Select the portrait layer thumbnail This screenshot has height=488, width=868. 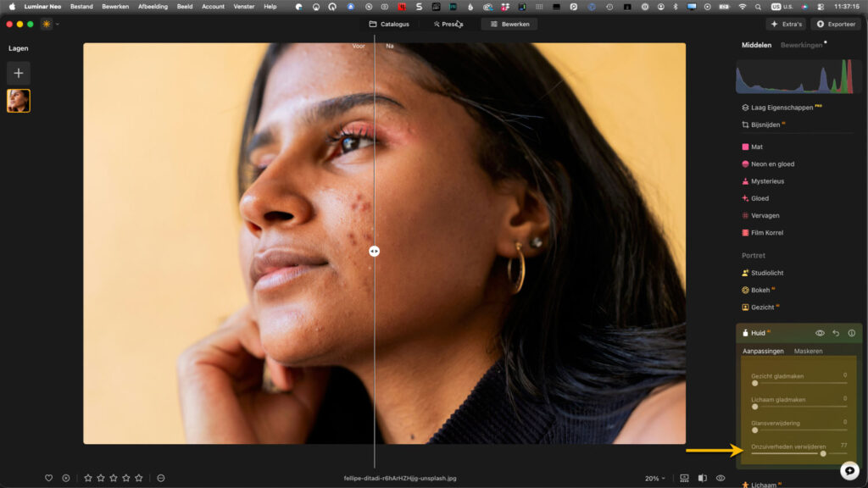[19, 101]
